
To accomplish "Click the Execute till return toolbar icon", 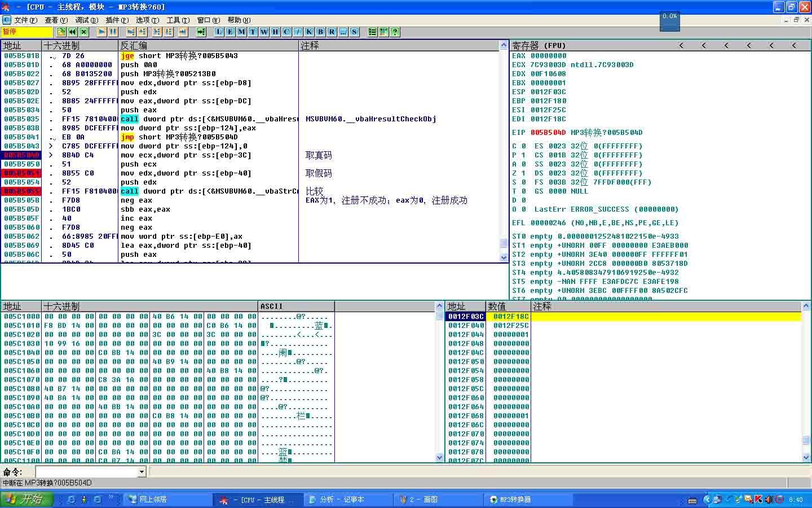I will [x=183, y=32].
